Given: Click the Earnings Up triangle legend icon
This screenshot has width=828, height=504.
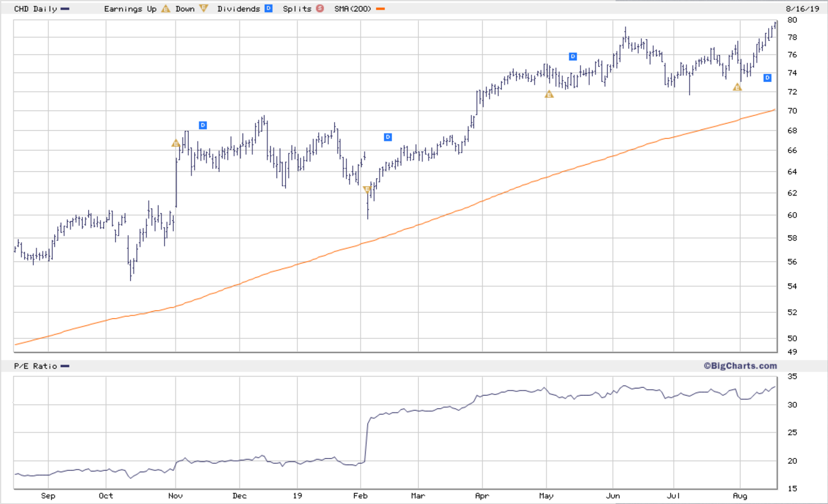Looking at the screenshot, I should pos(166,9).
